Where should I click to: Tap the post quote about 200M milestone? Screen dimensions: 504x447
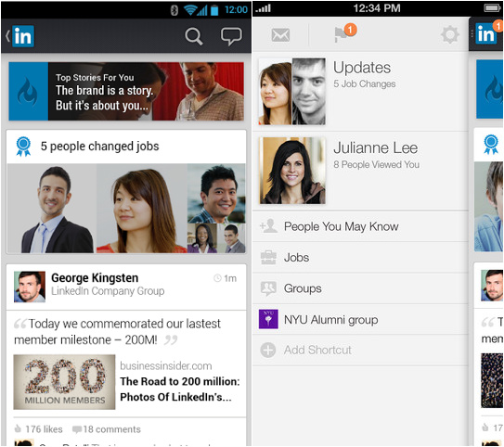pyautogui.click(x=118, y=332)
